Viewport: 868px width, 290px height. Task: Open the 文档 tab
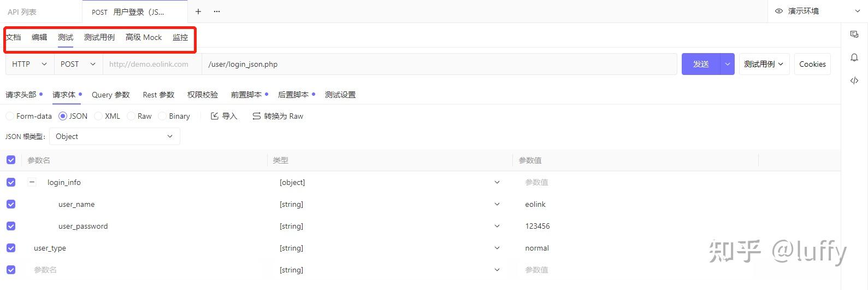point(13,37)
